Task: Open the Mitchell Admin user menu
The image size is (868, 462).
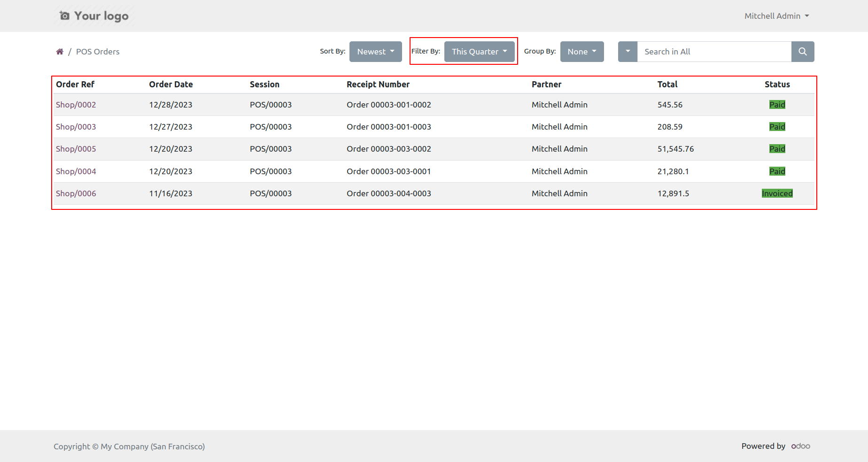Action: 777,16
